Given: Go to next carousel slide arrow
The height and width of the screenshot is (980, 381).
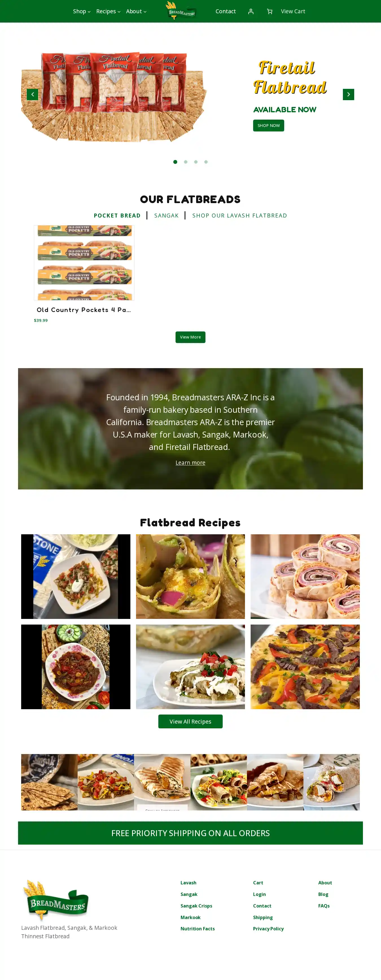Looking at the screenshot, I should pos(348,94).
